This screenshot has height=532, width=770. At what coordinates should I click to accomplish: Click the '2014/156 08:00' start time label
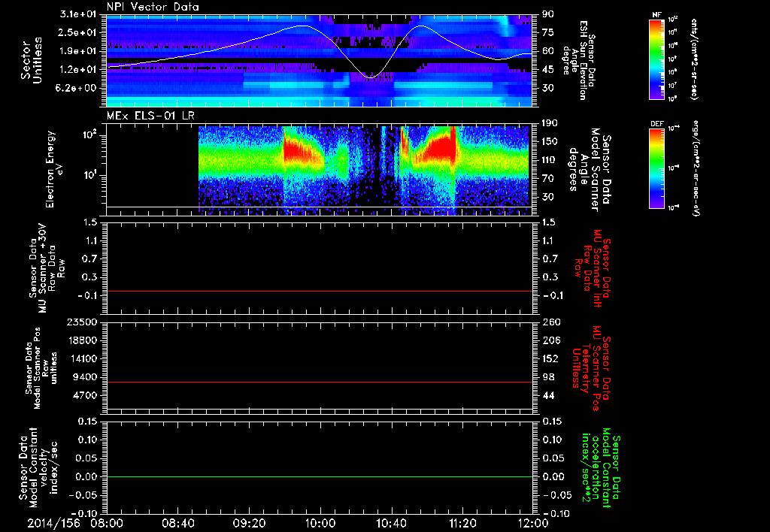pyautogui.click(x=74, y=523)
